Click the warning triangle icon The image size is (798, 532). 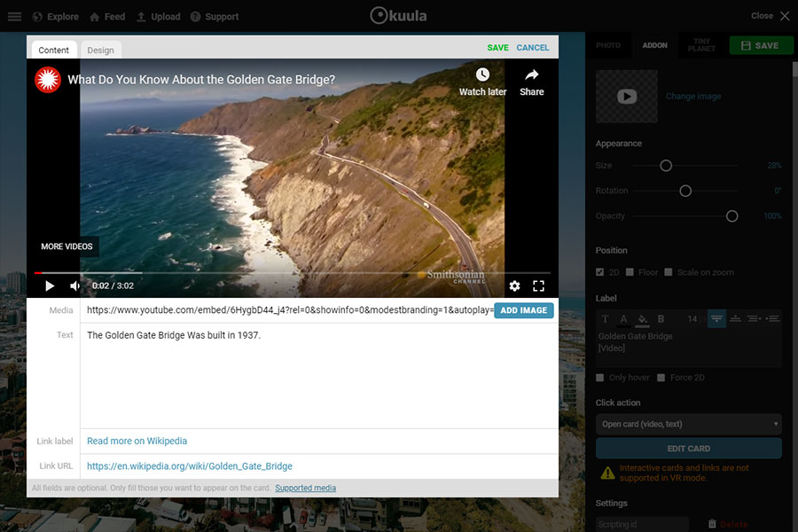tap(607, 473)
